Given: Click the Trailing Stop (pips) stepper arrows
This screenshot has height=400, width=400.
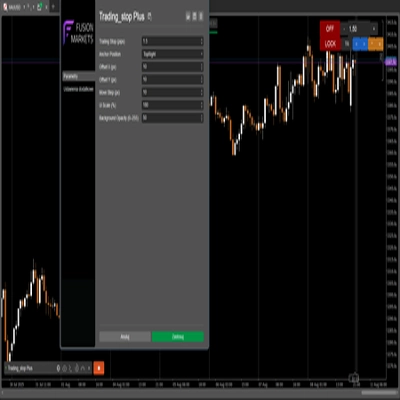Looking at the screenshot, I should tap(201, 41).
